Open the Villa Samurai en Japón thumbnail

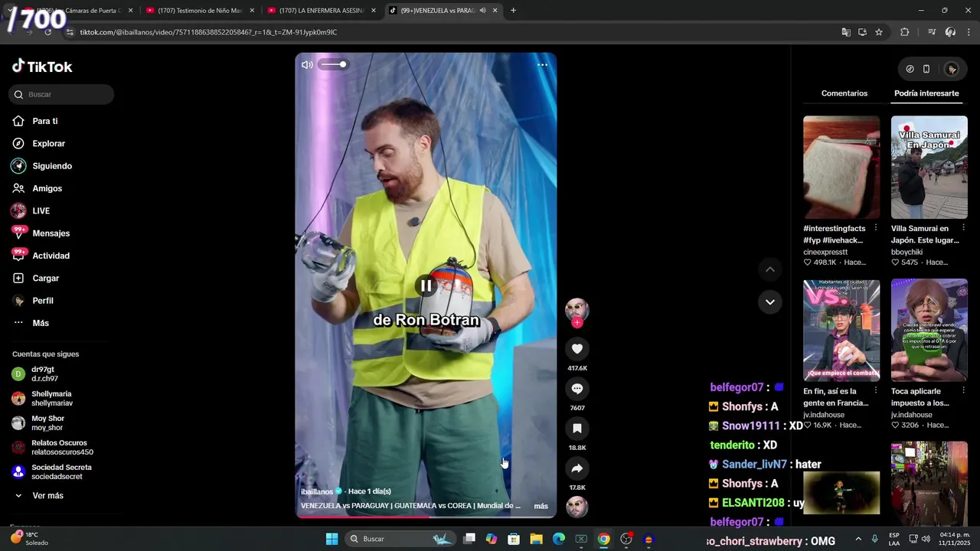[929, 167]
